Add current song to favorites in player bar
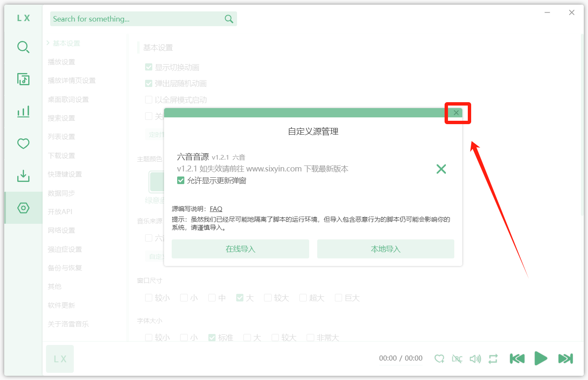Screen dimensions: 588x380 439,359
